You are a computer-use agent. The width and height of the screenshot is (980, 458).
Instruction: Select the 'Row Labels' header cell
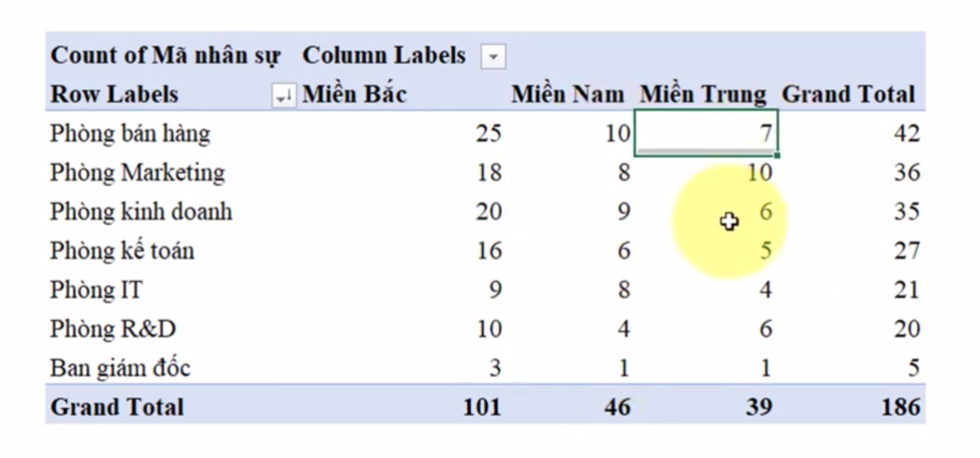[x=114, y=94]
